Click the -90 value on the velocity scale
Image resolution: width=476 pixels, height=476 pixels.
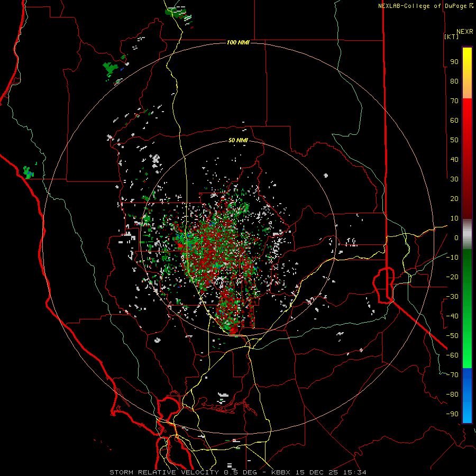click(x=452, y=414)
